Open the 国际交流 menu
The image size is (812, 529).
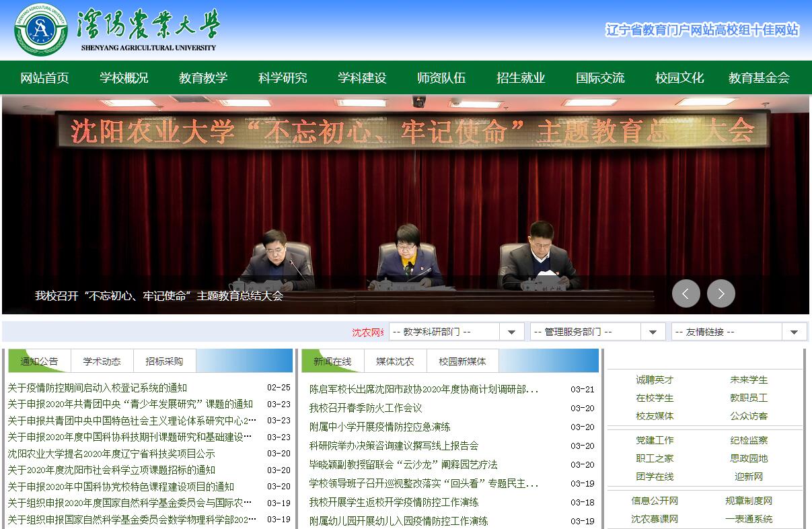click(600, 78)
